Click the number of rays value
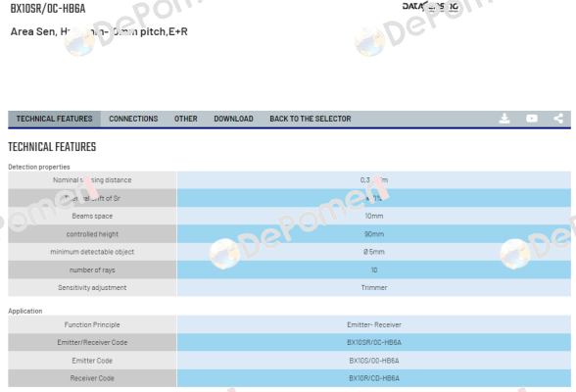 point(374,270)
